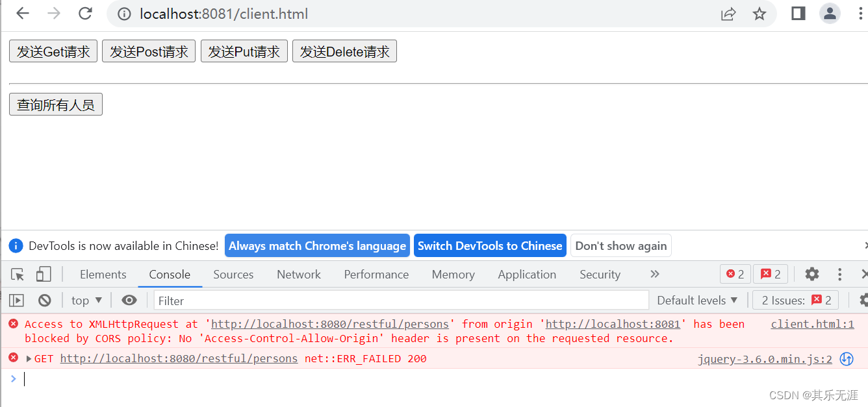Go back with the browser back arrow
Viewport: 868px width, 407px height.
23,14
